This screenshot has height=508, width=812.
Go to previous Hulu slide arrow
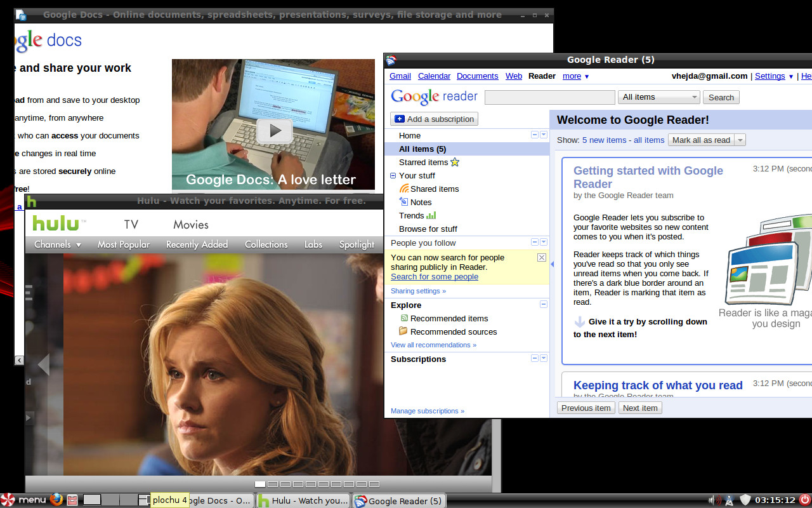43,365
